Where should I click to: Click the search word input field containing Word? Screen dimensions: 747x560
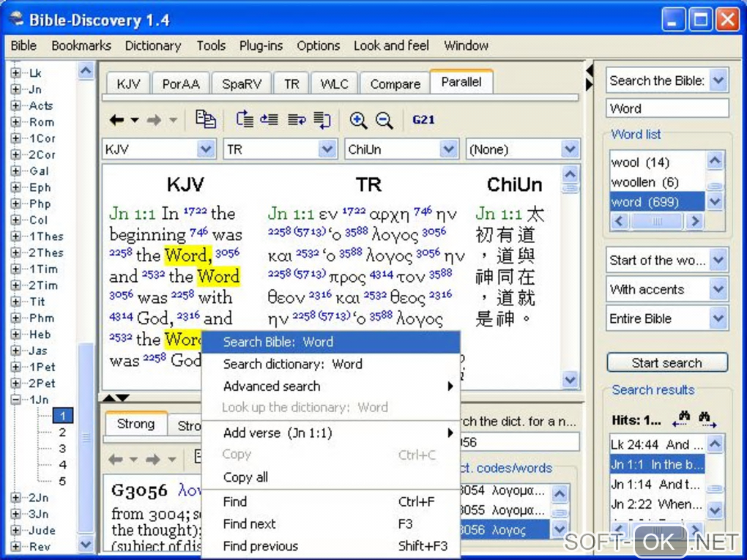pyautogui.click(x=667, y=108)
